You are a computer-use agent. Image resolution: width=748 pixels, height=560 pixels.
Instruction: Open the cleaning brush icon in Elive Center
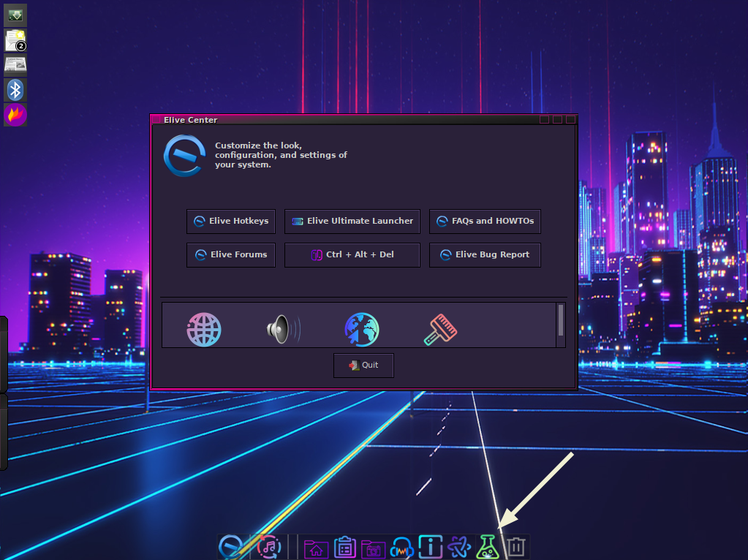440,329
